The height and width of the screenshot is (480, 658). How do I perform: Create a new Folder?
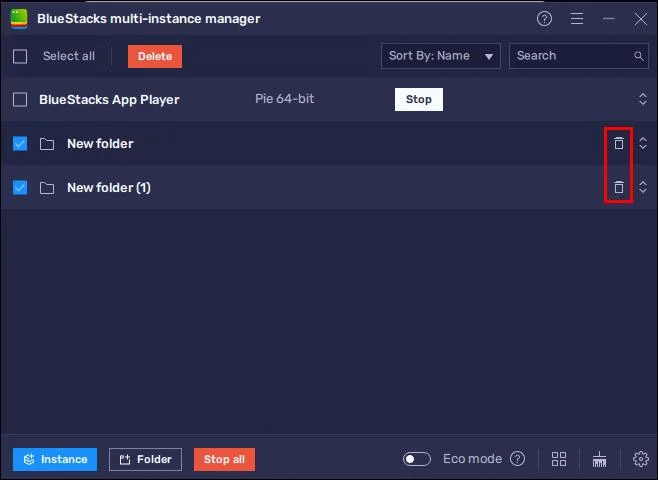[145, 459]
